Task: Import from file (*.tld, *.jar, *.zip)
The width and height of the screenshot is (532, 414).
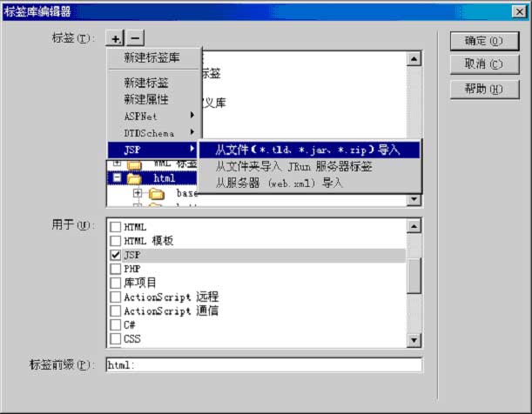Action: coord(309,150)
